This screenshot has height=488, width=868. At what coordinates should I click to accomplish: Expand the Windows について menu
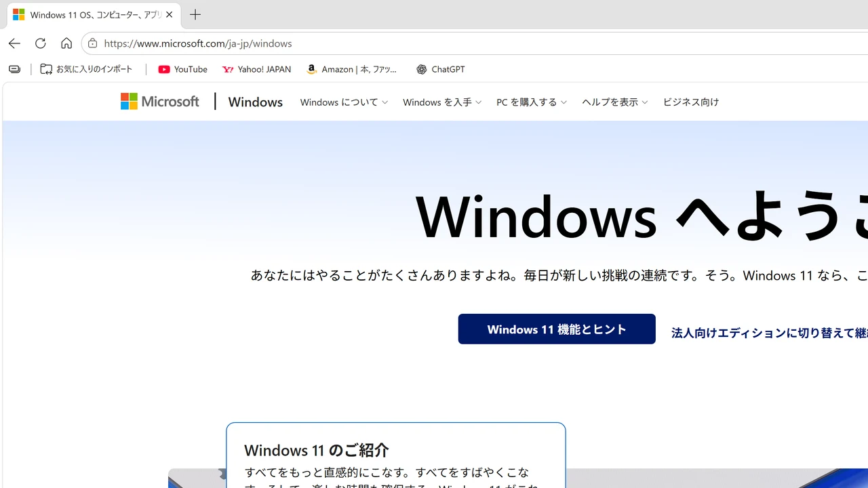tap(344, 102)
